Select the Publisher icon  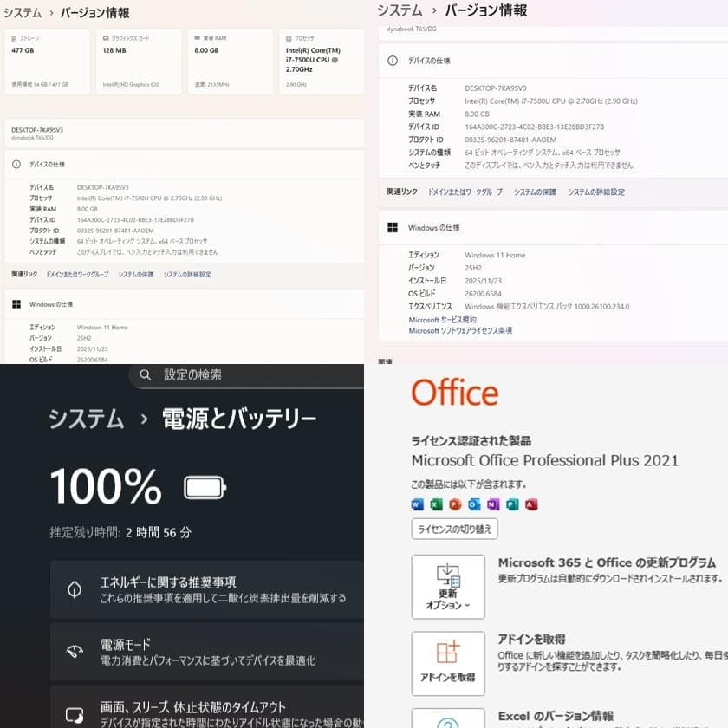pyautogui.click(x=511, y=504)
